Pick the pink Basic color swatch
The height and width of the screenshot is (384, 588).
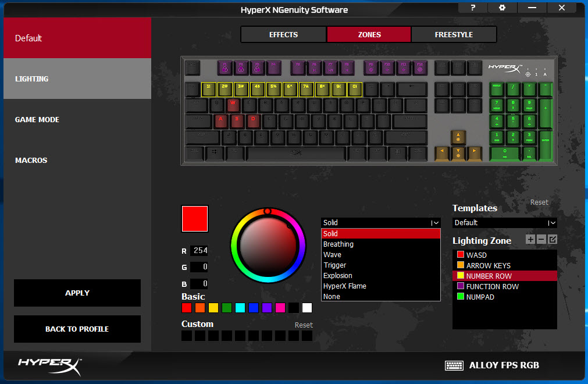280,308
